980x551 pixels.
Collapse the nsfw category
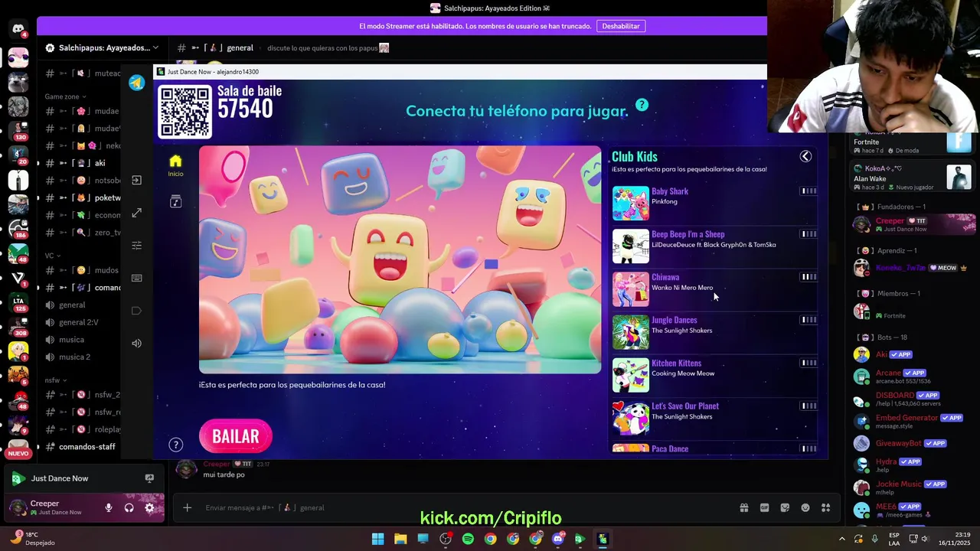point(55,380)
